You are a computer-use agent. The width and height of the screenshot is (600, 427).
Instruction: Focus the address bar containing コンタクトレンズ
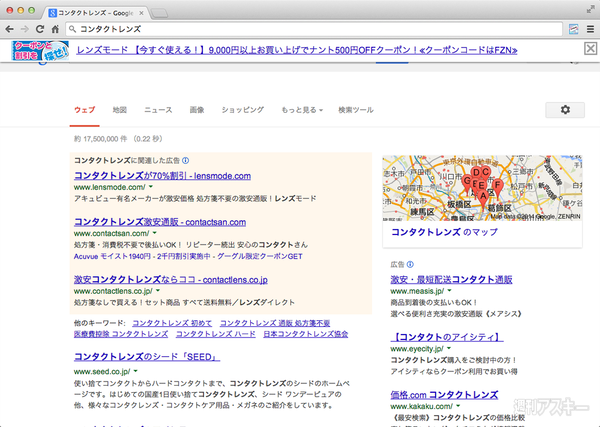314,29
